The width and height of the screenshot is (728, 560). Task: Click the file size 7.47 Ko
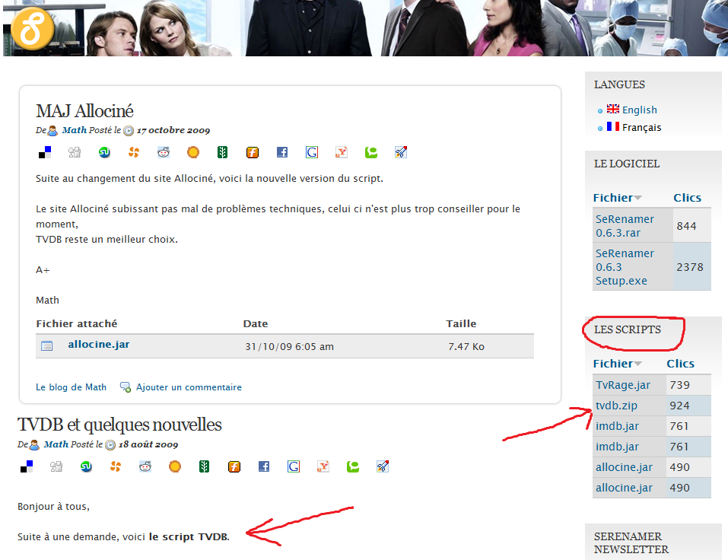[x=466, y=347]
